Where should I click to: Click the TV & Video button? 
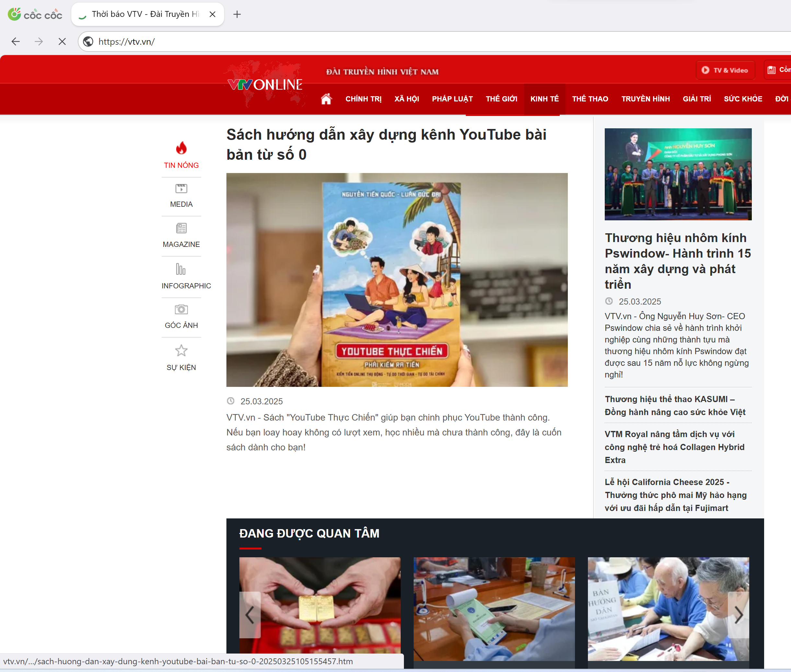(725, 71)
